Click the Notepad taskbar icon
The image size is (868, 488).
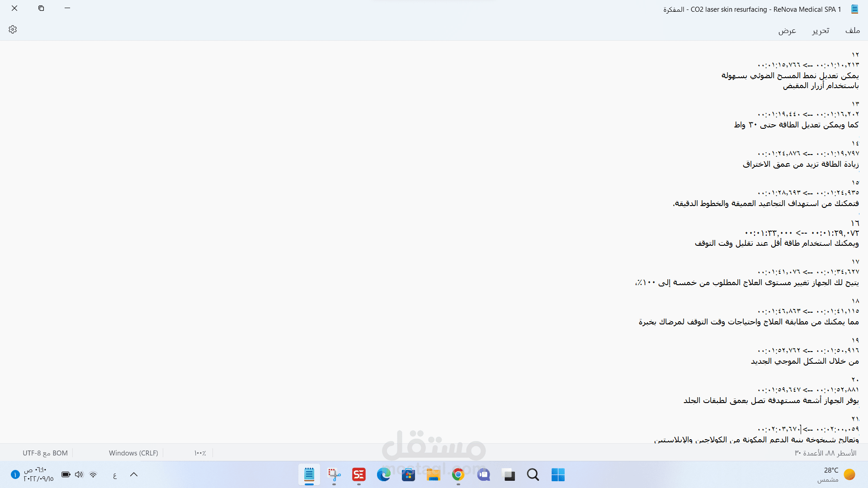pos(309,474)
